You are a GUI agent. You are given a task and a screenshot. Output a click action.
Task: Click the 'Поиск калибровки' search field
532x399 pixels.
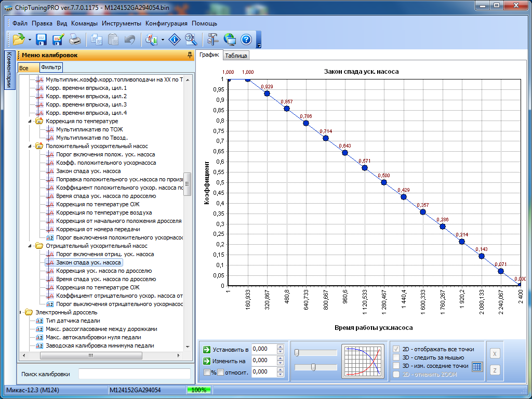click(134, 374)
